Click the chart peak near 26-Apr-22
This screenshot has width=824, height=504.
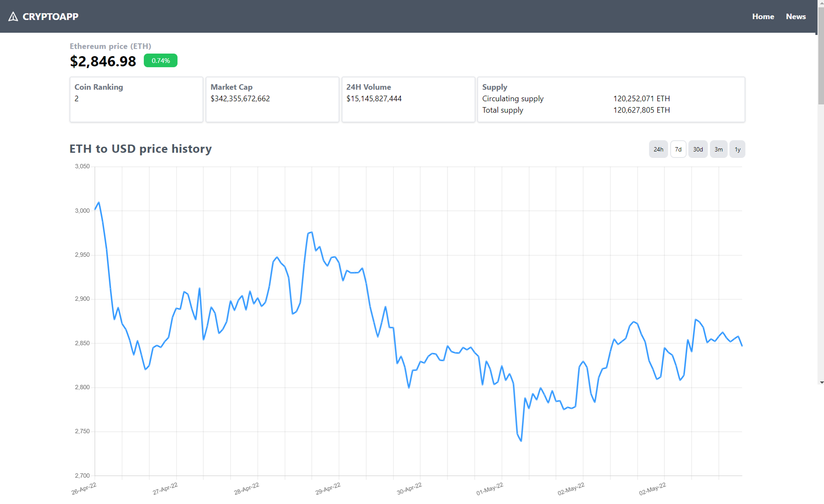pos(99,202)
